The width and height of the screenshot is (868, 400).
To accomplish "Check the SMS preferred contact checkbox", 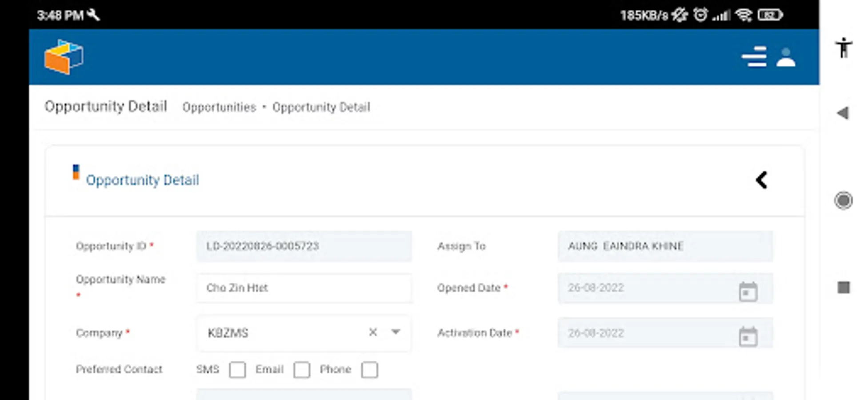I will [237, 370].
